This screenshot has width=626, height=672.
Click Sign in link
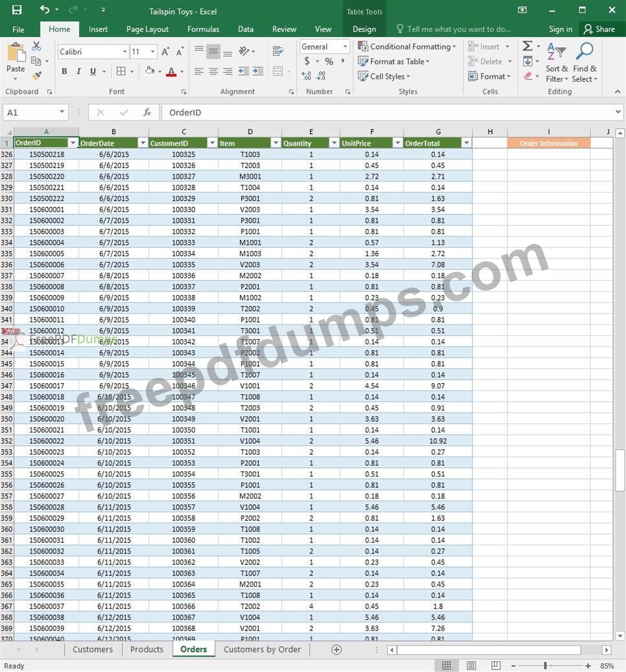[x=561, y=29]
